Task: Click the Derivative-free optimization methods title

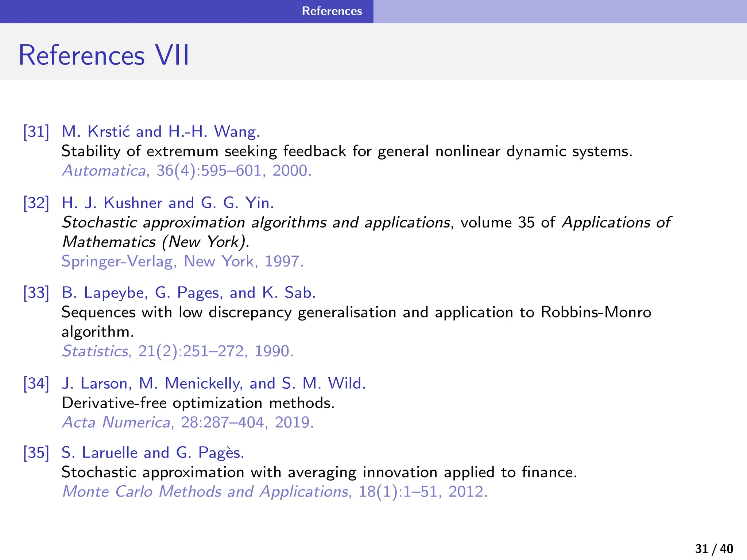Action: click(x=198, y=403)
